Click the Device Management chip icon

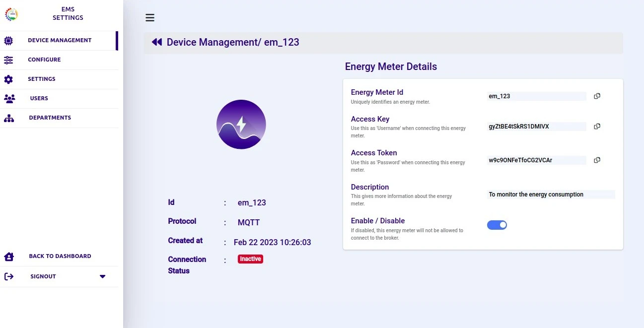(8, 41)
